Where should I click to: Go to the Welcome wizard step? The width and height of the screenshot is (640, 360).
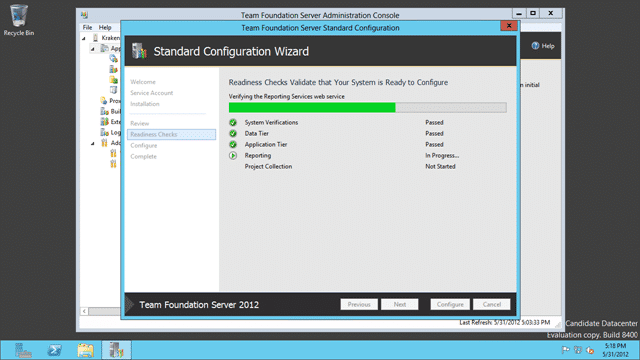pos(143,82)
